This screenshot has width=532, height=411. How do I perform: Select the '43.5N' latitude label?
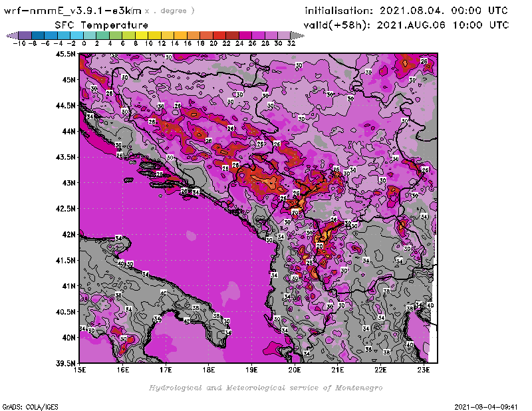(x=65, y=157)
